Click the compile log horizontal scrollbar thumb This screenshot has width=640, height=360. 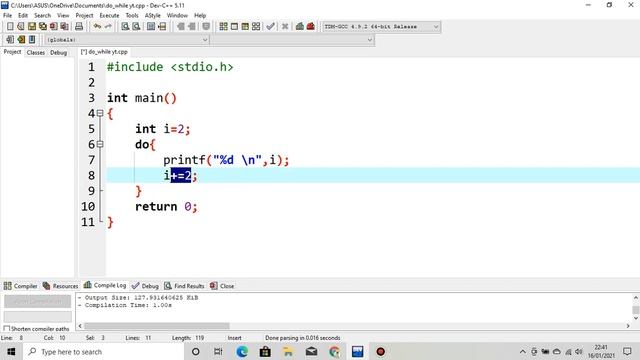(157, 326)
